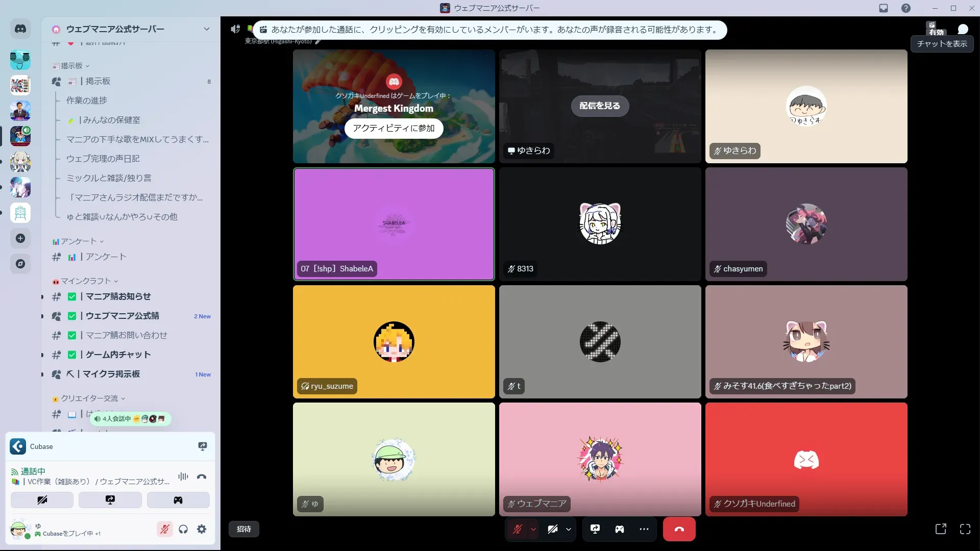
Task: Pop out the call window
Action: (x=941, y=529)
